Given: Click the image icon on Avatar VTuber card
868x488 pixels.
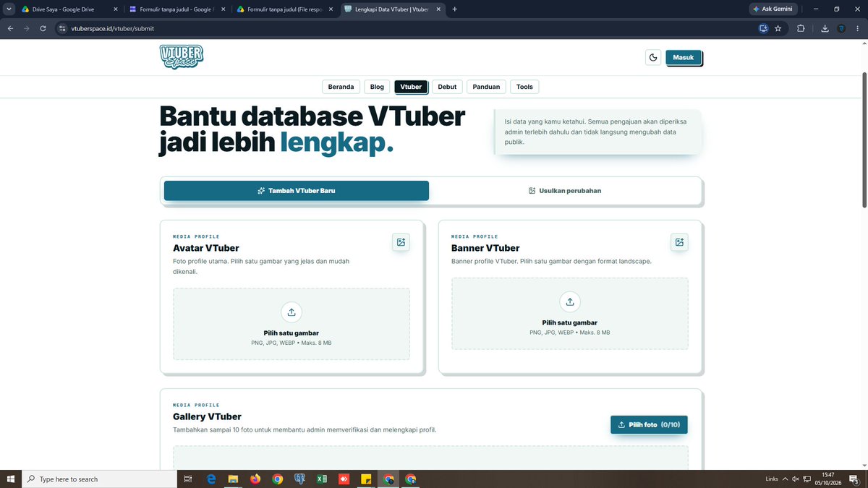Looking at the screenshot, I should [x=401, y=242].
